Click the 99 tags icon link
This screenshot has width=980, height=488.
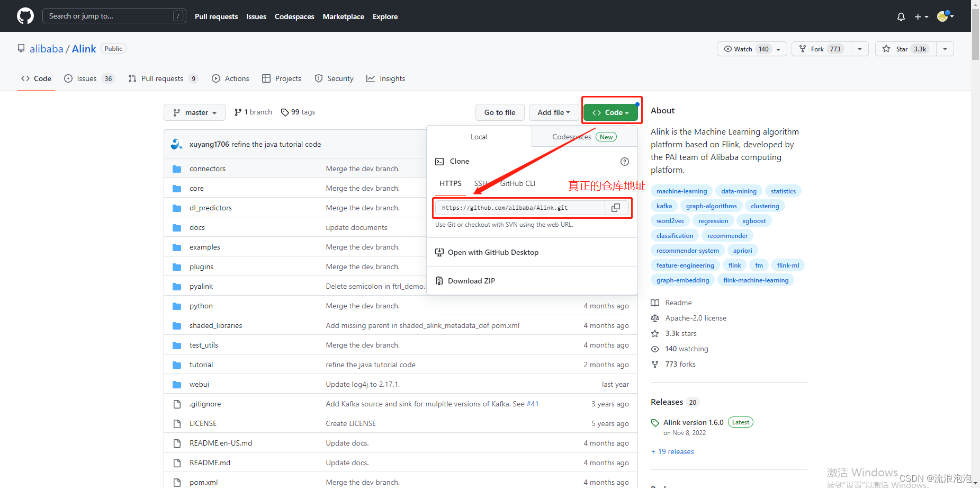(x=298, y=112)
